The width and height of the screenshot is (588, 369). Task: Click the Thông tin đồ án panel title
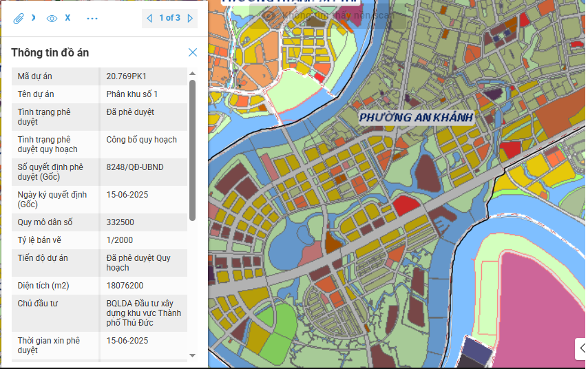pyautogui.click(x=50, y=53)
